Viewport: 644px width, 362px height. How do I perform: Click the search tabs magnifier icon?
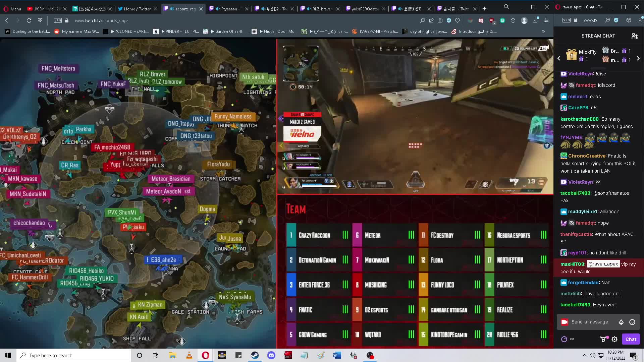[506, 7]
